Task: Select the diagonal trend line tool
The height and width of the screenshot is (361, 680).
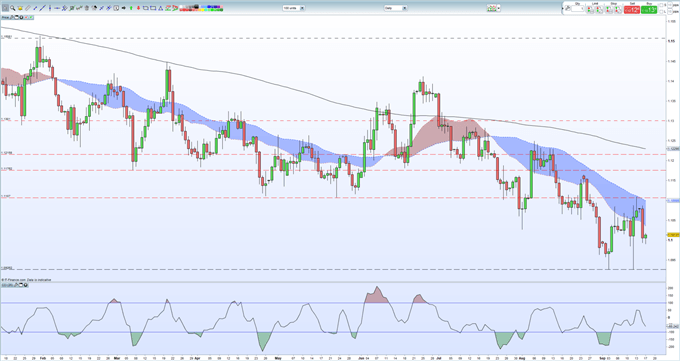Action: (x=42, y=8)
